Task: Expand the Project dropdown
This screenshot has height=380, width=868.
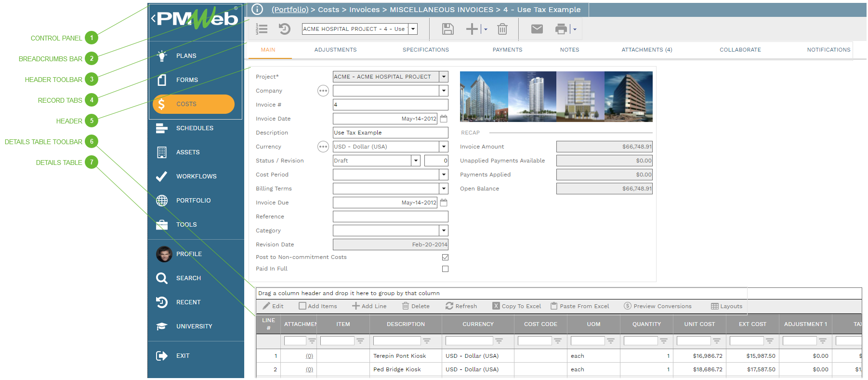Action: pos(444,77)
